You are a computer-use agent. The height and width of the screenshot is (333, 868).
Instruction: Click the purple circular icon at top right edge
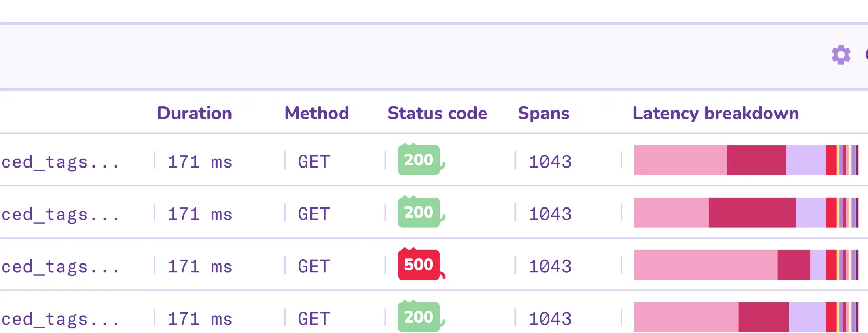click(866, 53)
